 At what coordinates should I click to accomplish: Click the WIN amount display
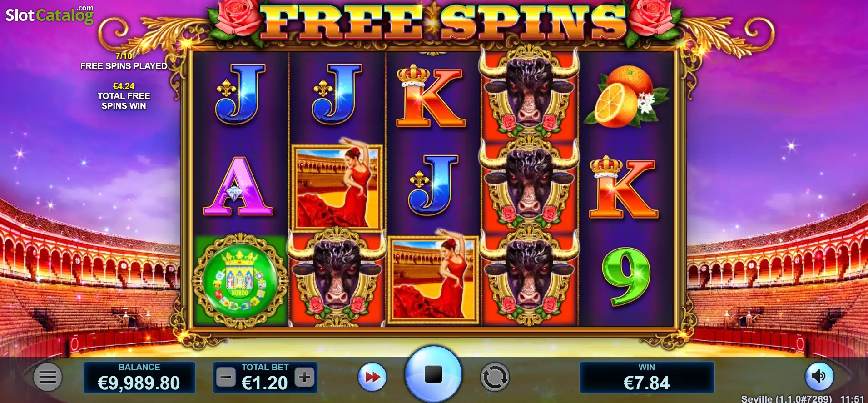coord(647,378)
